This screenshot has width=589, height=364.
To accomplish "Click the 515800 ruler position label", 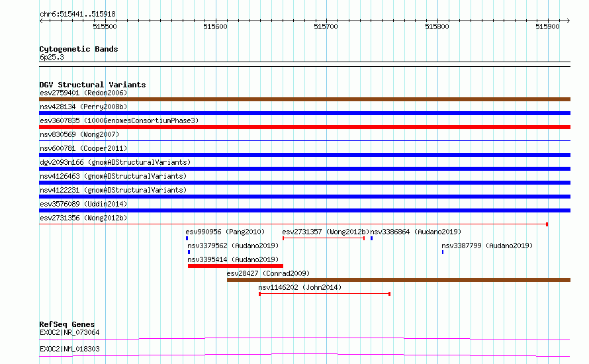I will tap(437, 26).
